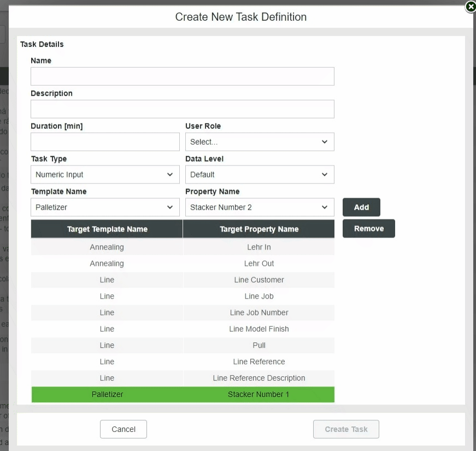476x451 pixels.
Task: Select the Line Customer row
Action: tap(183, 280)
